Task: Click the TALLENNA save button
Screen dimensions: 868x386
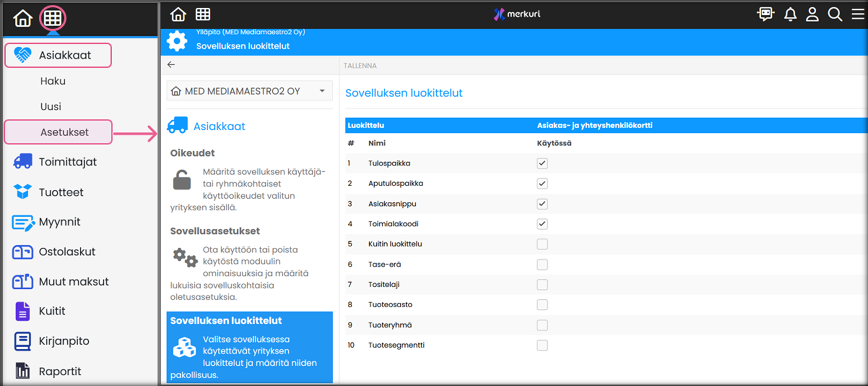Action: pyautogui.click(x=360, y=66)
